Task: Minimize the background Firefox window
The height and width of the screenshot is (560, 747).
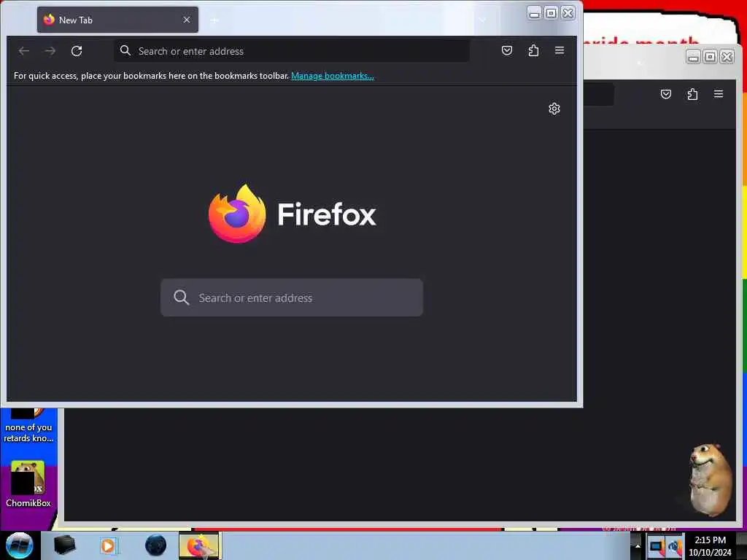Action: tap(694, 57)
